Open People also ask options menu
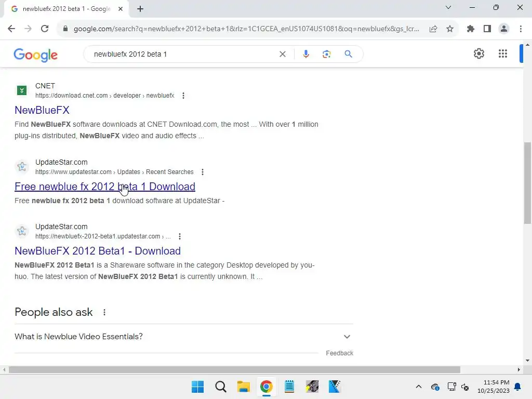Screen dimensions: 532x399 pos(104,312)
